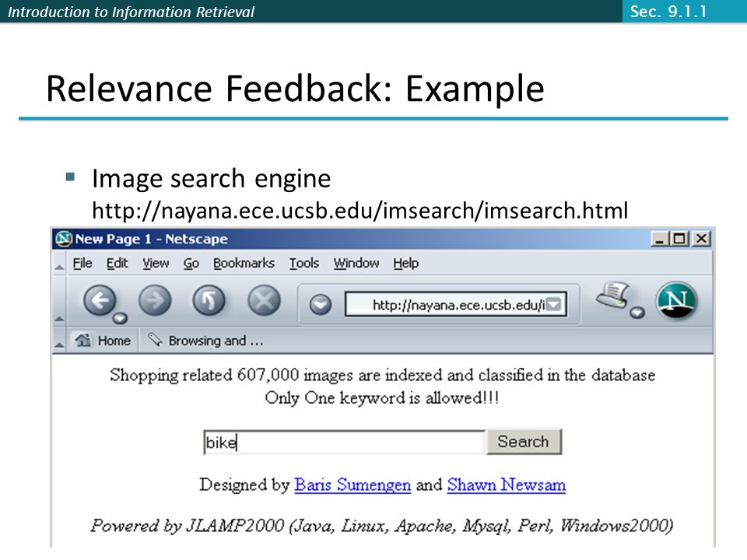This screenshot has width=747, height=560.
Task: Click the slide URL imsearch.html text
Action: click(x=360, y=210)
